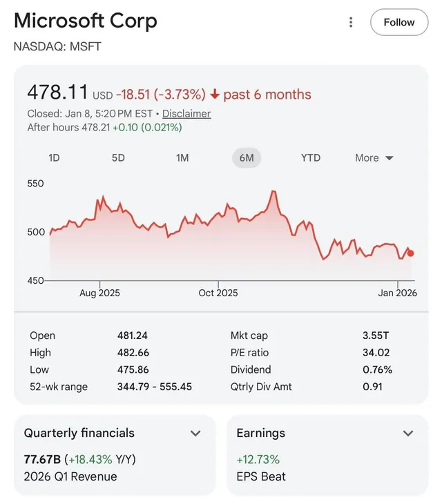This screenshot has height=504, width=442.
Task: Click the red down arrow price indicator
Action: [215, 95]
